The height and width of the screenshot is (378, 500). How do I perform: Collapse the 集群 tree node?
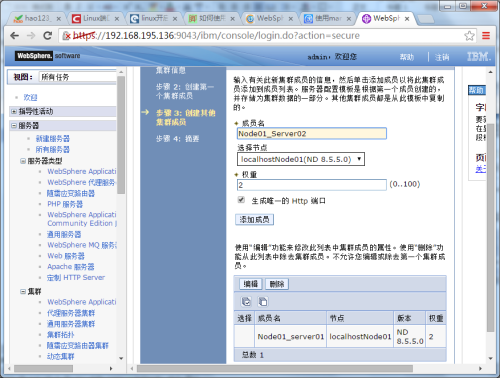pos(23,292)
